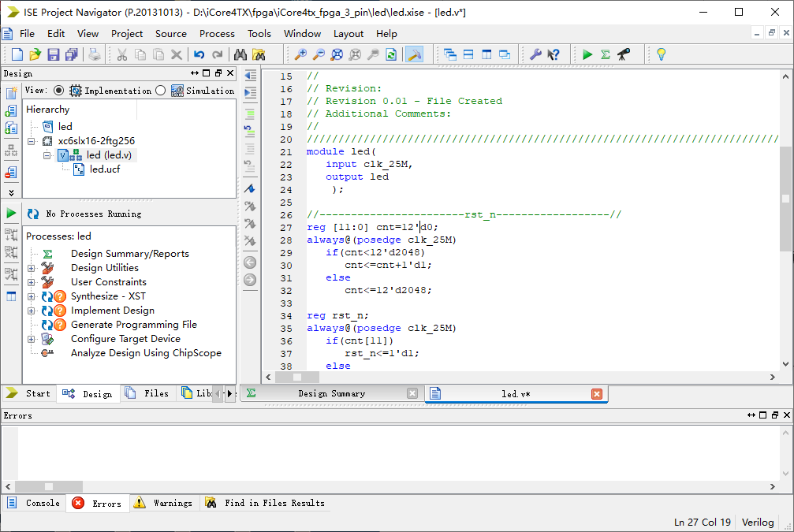Viewport: 794px width, 532px height.
Task: Click the Errors panel horizontal scrollbar
Action: [x=394, y=486]
